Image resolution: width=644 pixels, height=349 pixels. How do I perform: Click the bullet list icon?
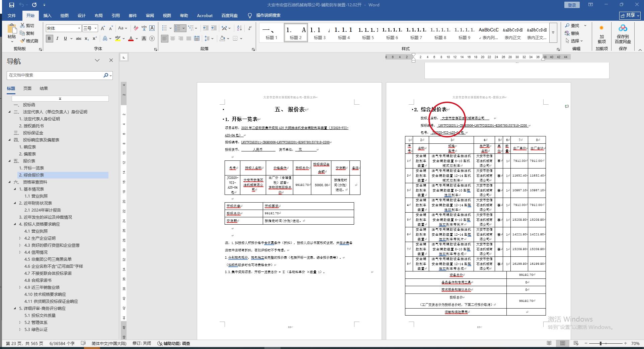click(x=165, y=28)
